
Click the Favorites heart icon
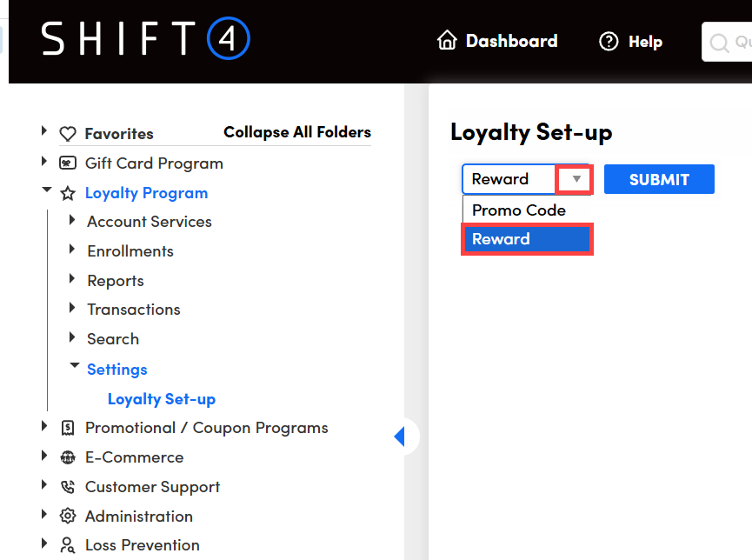68,134
